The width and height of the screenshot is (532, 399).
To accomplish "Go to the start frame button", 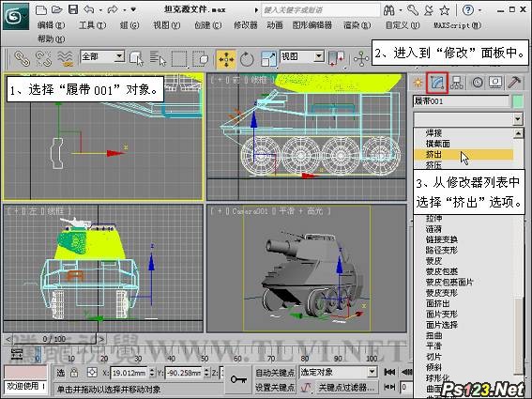I will (389, 373).
